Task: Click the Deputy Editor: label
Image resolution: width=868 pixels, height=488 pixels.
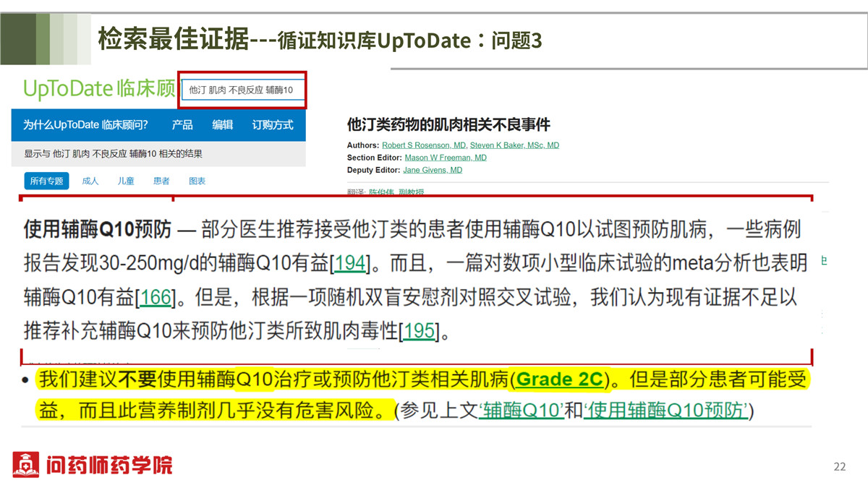Action: (x=374, y=170)
